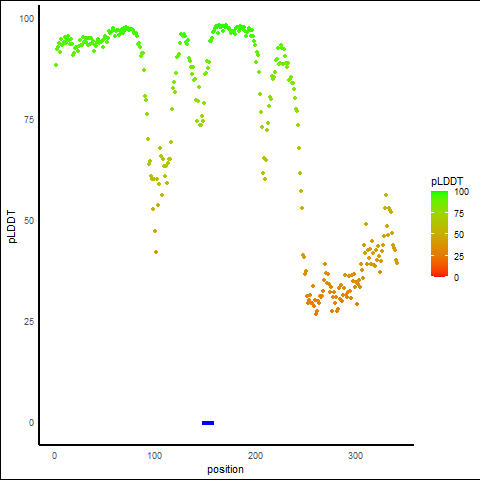
Task: Click the y-axis tick label 50
Action: click(x=29, y=221)
